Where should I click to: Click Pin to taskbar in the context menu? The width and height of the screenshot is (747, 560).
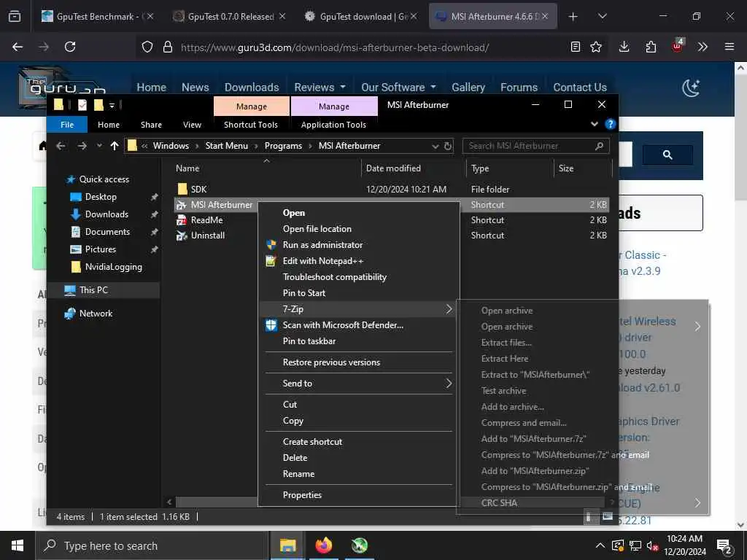click(x=309, y=341)
